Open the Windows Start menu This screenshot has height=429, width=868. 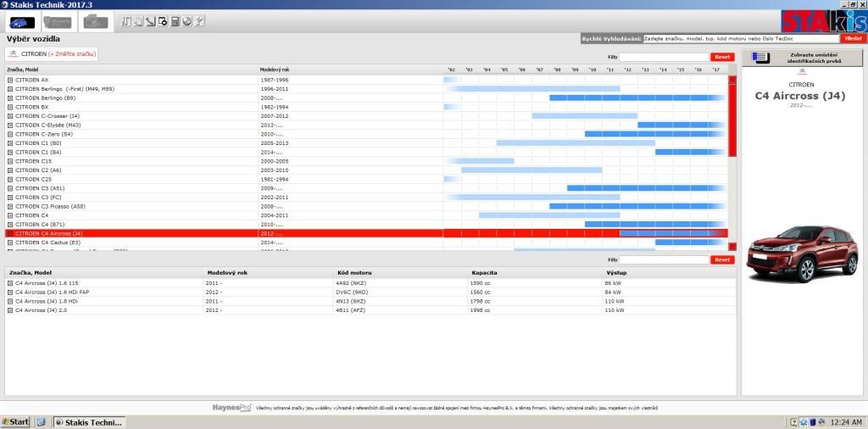click(15, 421)
